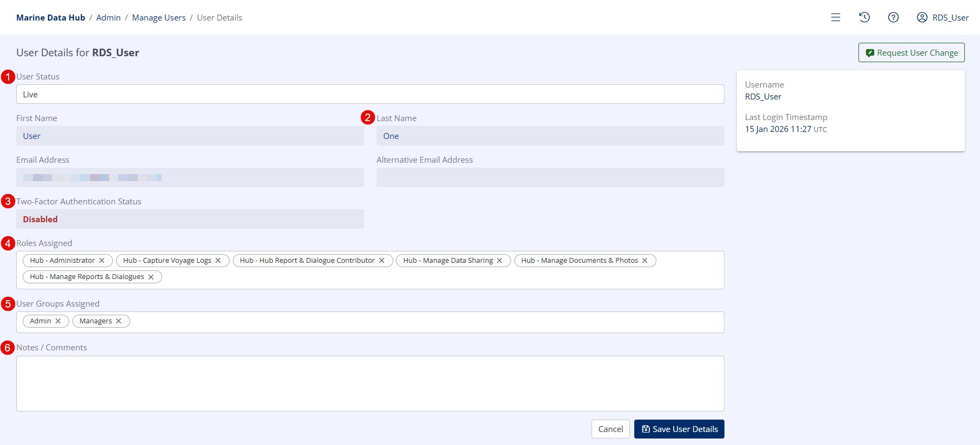
Task: Click into the Notes / Comments text area
Action: pos(370,383)
